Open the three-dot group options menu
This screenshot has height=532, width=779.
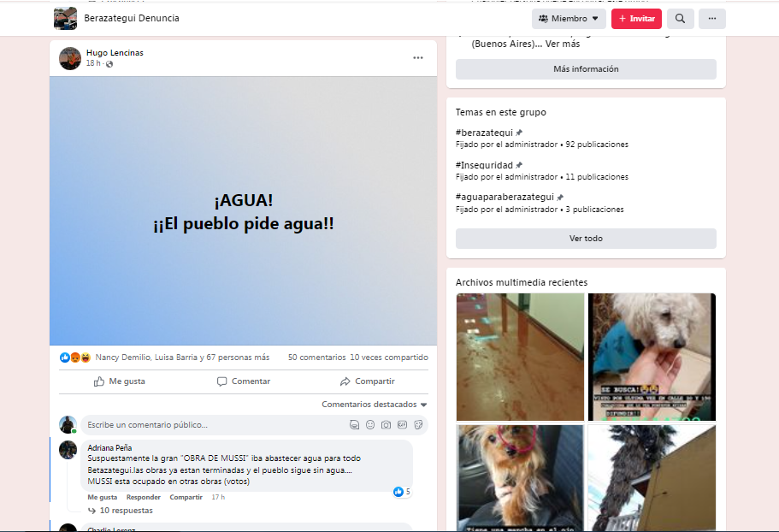pyautogui.click(x=712, y=18)
